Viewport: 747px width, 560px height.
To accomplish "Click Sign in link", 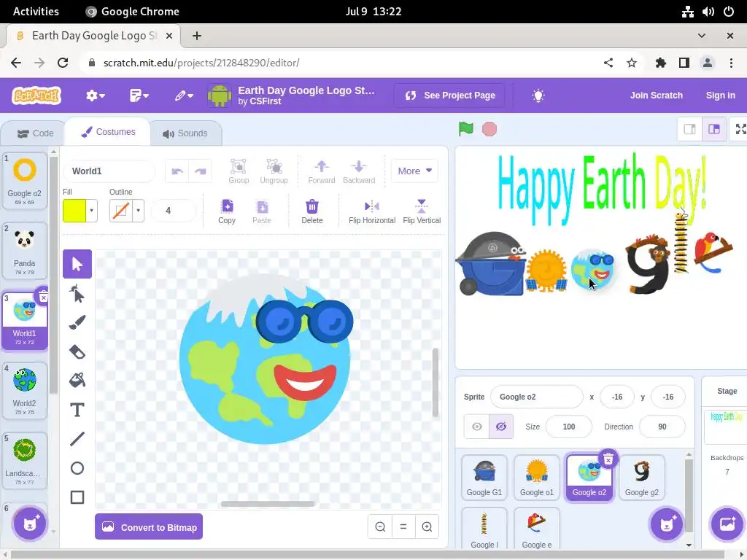I will click(720, 96).
